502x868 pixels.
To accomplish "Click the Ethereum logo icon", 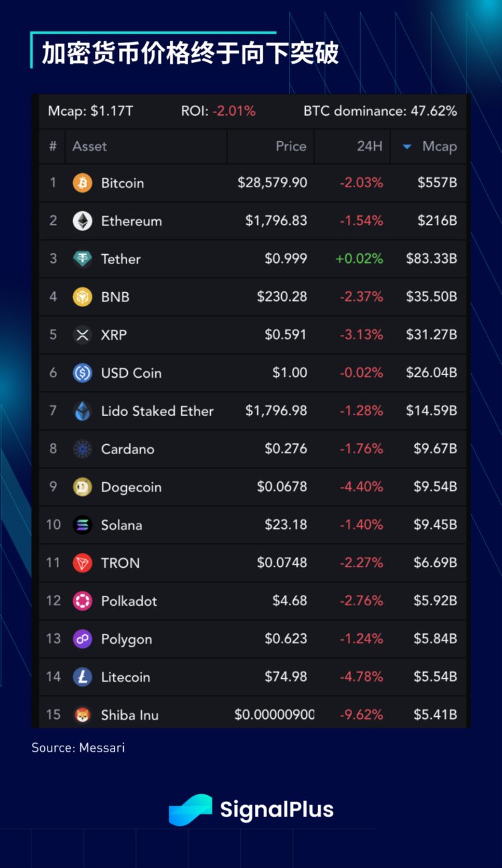I will tap(82, 221).
